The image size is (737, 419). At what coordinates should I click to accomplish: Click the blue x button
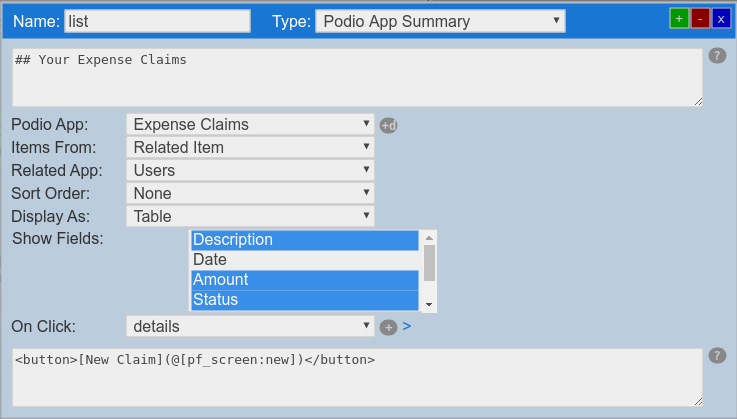(721, 19)
